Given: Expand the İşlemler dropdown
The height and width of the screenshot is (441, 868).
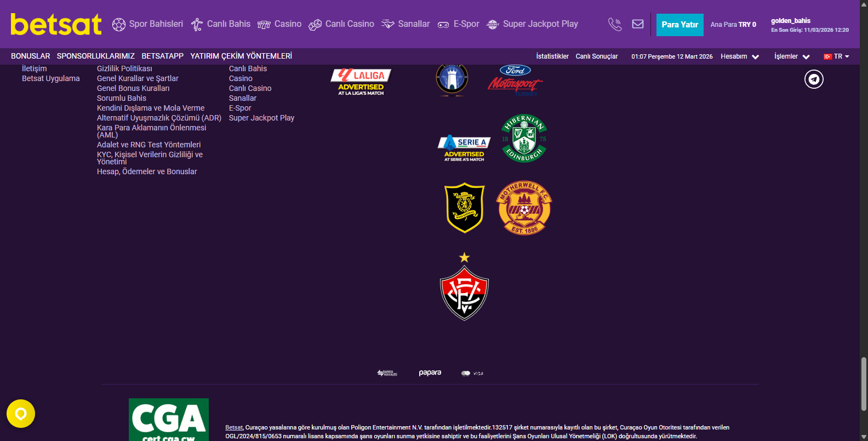Looking at the screenshot, I should pyautogui.click(x=792, y=56).
